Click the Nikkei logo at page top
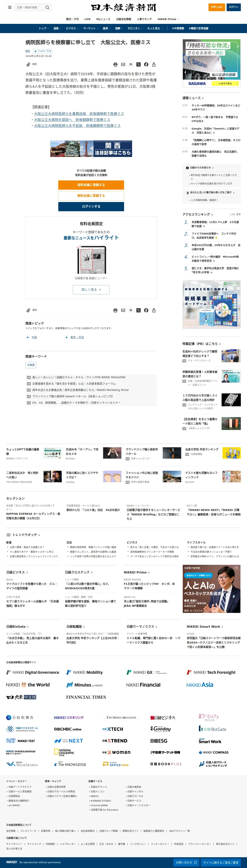 [x=124, y=8]
